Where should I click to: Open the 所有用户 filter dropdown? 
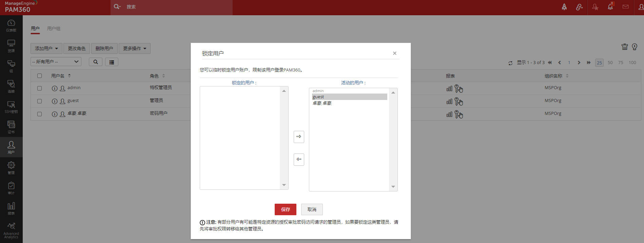click(x=56, y=62)
